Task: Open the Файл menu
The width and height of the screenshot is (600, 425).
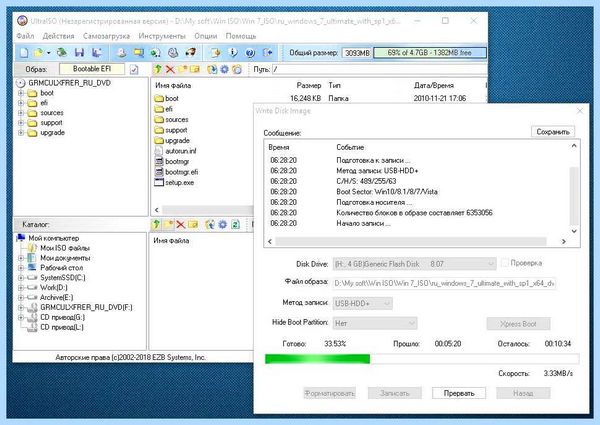Action: [25, 36]
